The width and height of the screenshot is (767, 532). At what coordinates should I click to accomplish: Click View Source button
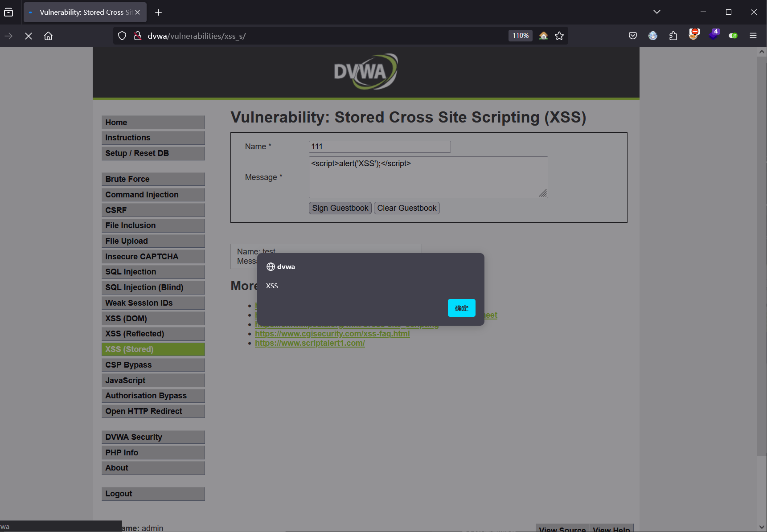pos(562,528)
